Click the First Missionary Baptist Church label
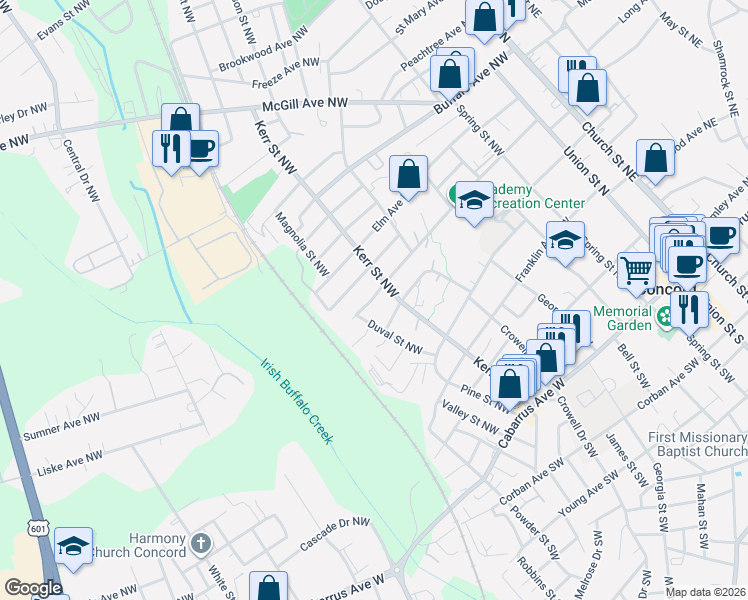748x600 pixels. coord(697,444)
